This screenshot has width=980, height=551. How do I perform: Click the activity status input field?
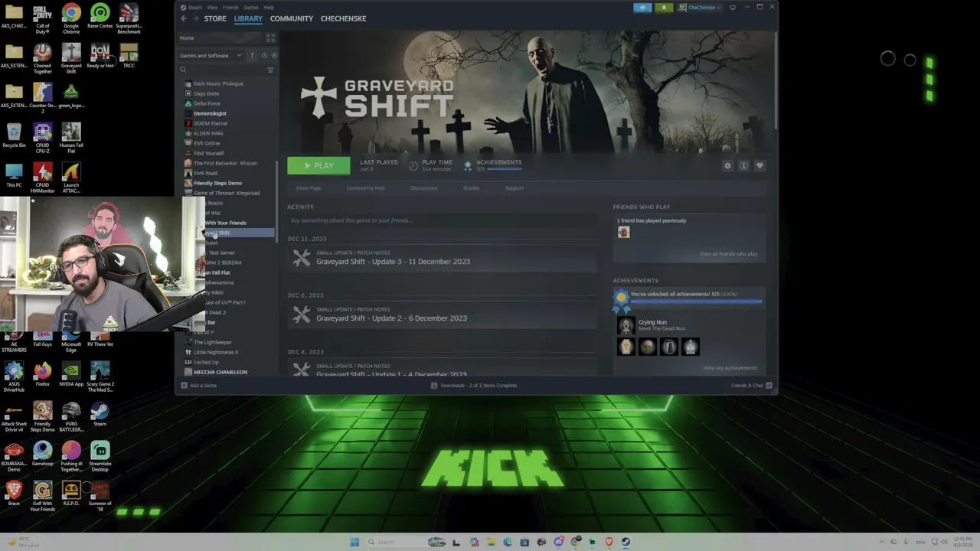(442, 220)
